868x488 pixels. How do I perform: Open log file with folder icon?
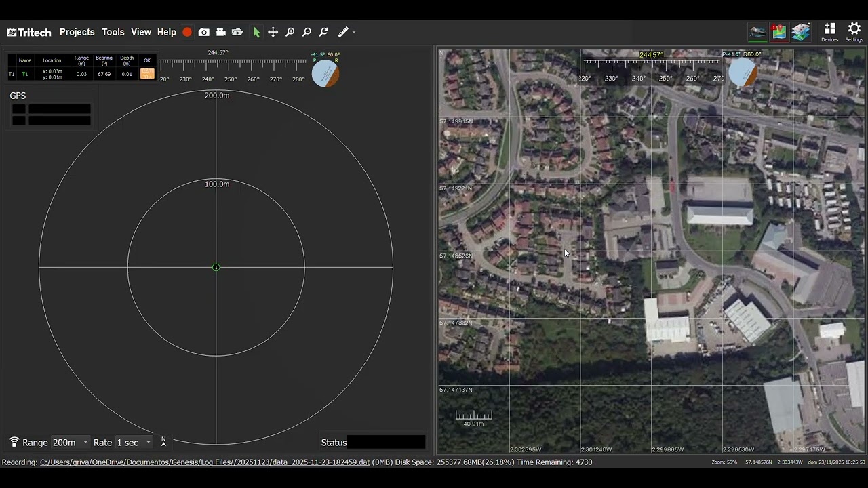(x=237, y=32)
